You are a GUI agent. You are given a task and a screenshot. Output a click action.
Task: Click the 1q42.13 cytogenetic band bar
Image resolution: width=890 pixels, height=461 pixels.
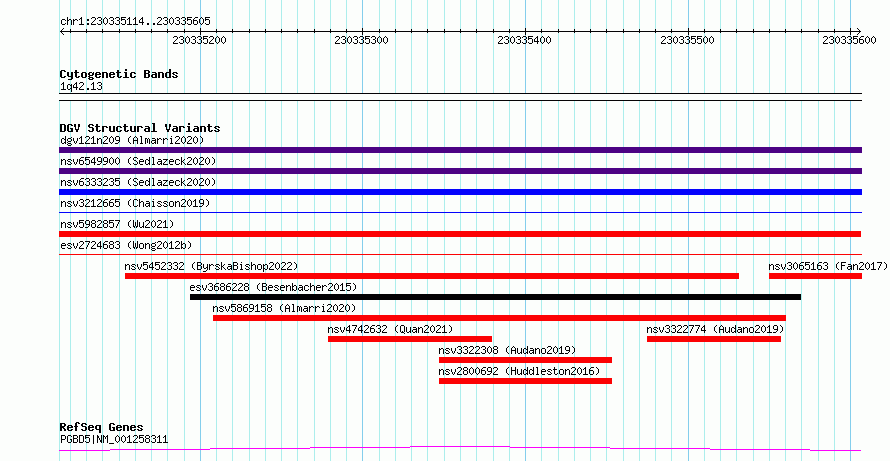(460, 97)
